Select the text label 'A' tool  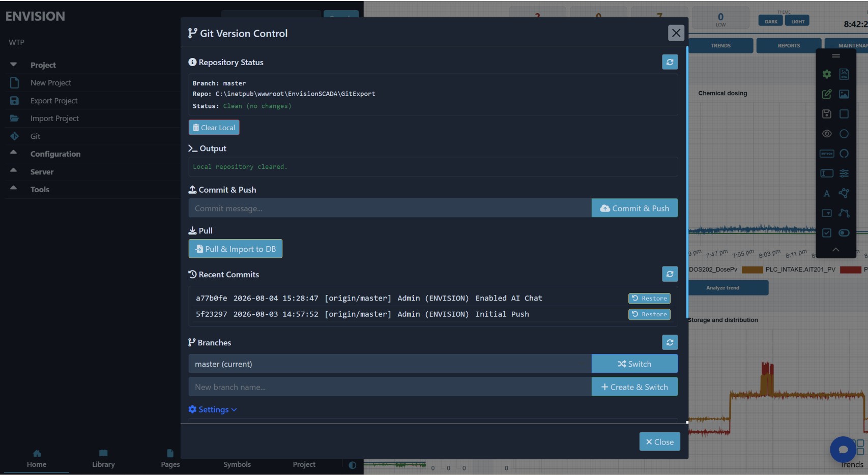tap(827, 193)
